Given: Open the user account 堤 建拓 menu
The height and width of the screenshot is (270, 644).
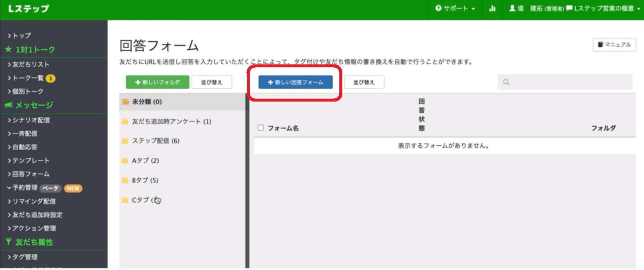Looking at the screenshot, I should click(x=536, y=8).
